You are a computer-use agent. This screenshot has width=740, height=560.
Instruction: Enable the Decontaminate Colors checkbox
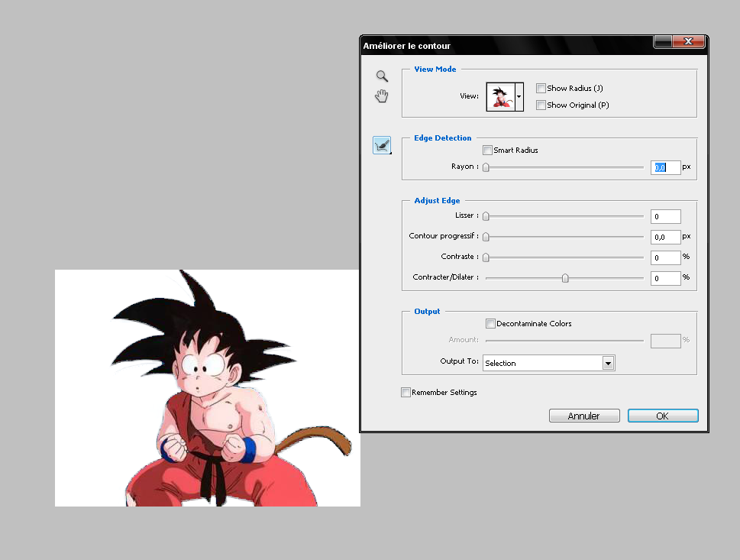pyautogui.click(x=490, y=323)
